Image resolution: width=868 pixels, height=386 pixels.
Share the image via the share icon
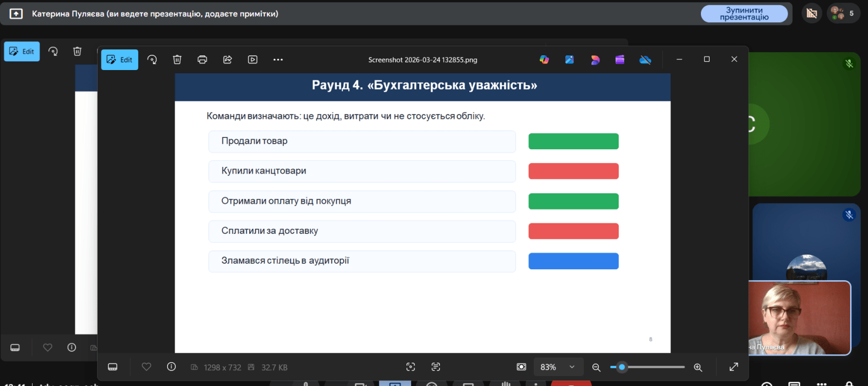point(227,60)
